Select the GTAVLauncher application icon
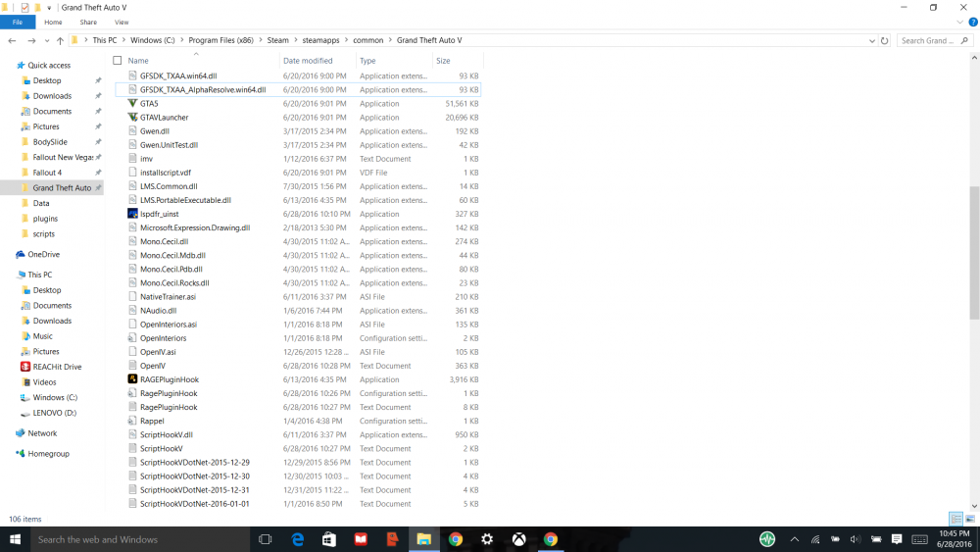Screen dimensions: 980x552 132,117
